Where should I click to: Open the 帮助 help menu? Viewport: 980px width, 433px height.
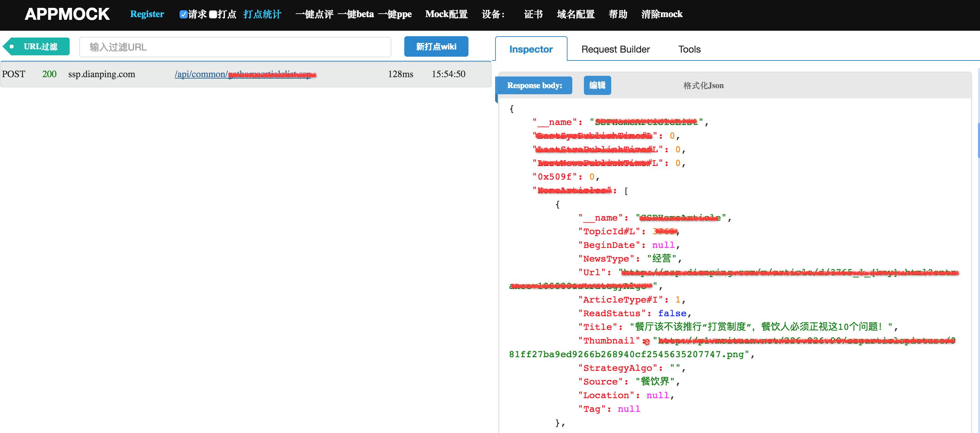pyautogui.click(x=618, y=14)
